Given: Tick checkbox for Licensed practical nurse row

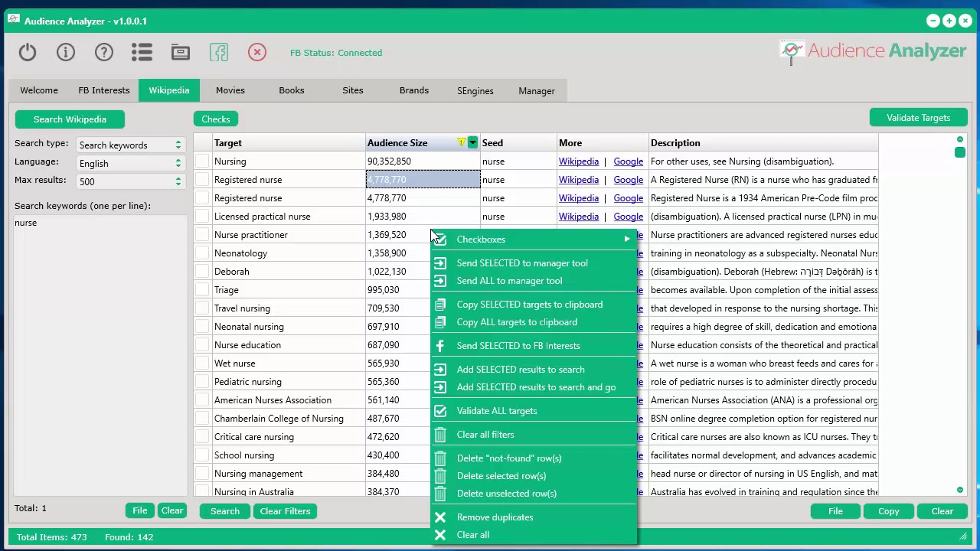Looking at the screenshot, I should coord(202,217).
